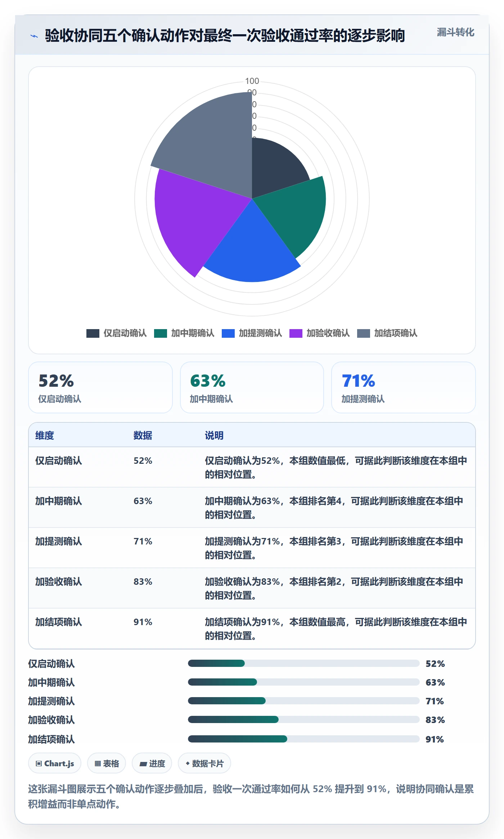This screenshot has width=504, height=839.
Task: Hide the 加验收确认 series via its legend label
Action: coord(328,333)
